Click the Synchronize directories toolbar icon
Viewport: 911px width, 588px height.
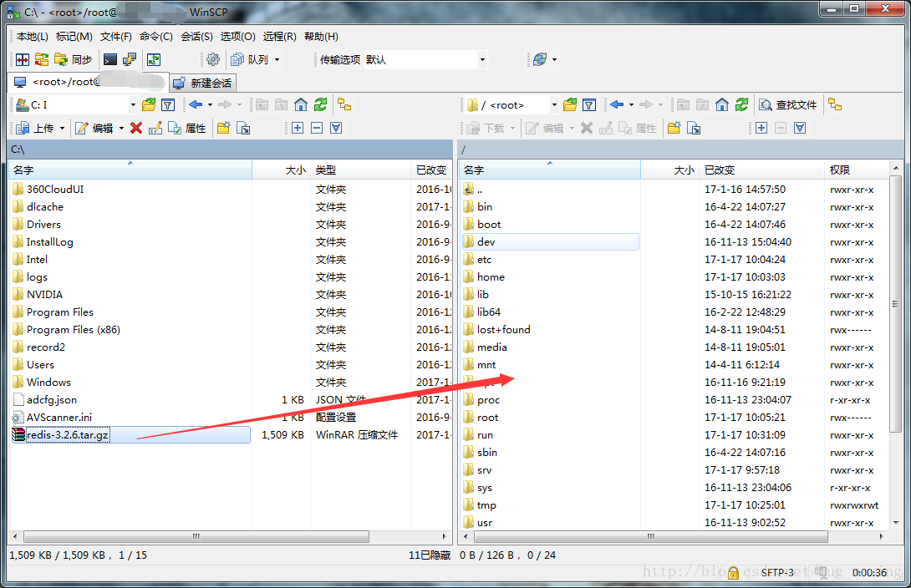click(x=42, y=59)
